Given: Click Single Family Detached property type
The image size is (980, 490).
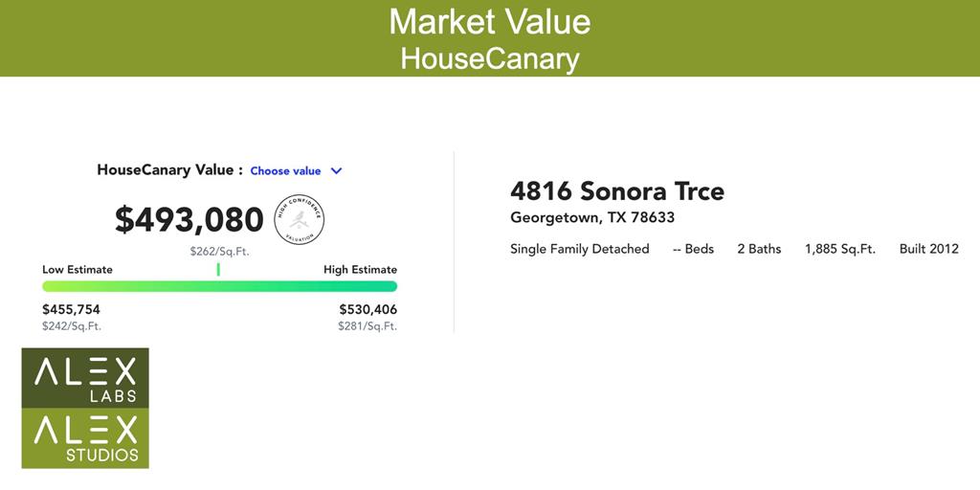Looking at the screenshot, I should [579, 249].
